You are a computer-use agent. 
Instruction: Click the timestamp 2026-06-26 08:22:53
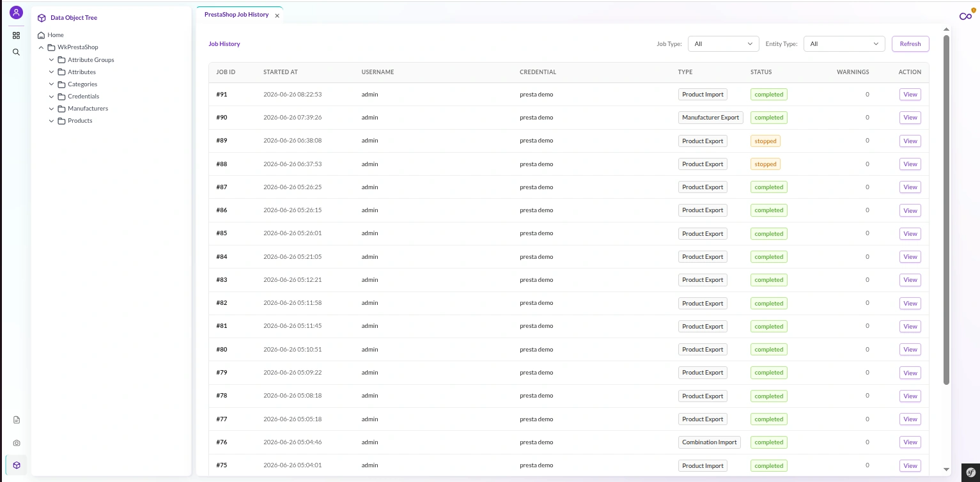(292, 95)
